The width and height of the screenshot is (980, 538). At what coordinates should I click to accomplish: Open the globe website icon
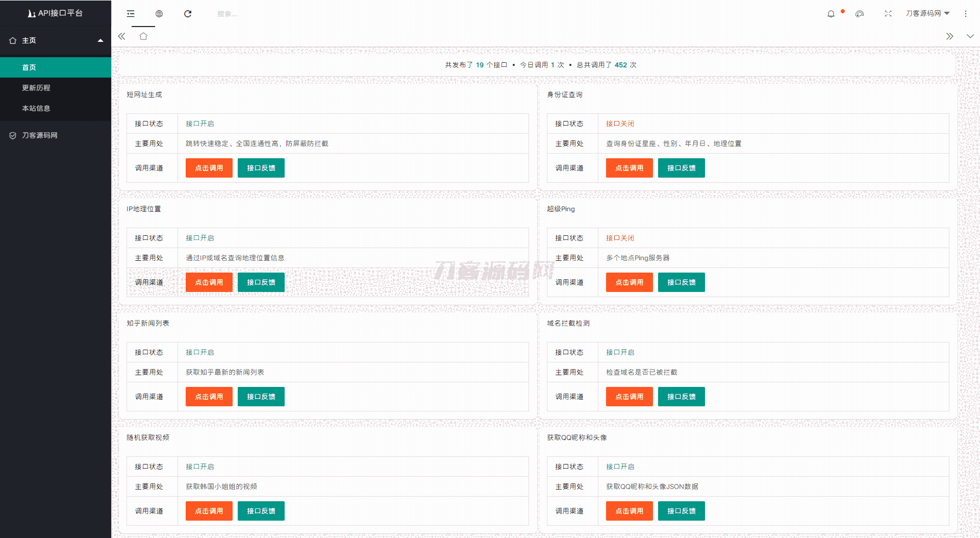159,14
